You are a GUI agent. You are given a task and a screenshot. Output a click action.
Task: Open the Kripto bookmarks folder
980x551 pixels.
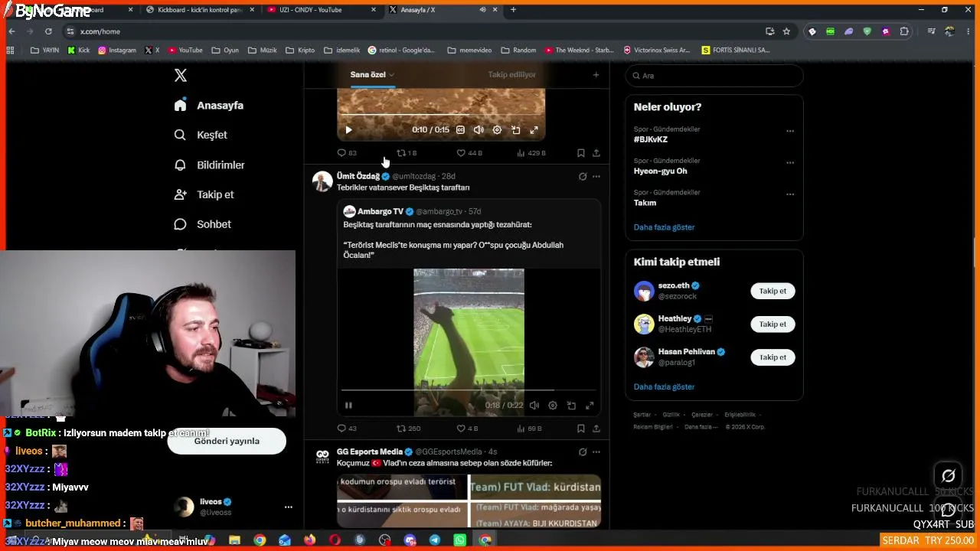coord(300,51)
